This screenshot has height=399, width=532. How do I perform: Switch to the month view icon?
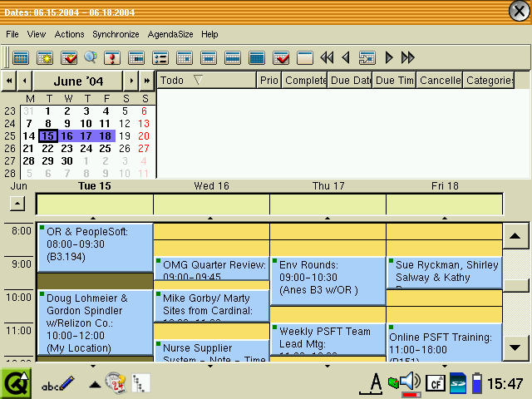click(x=257, y=57)
